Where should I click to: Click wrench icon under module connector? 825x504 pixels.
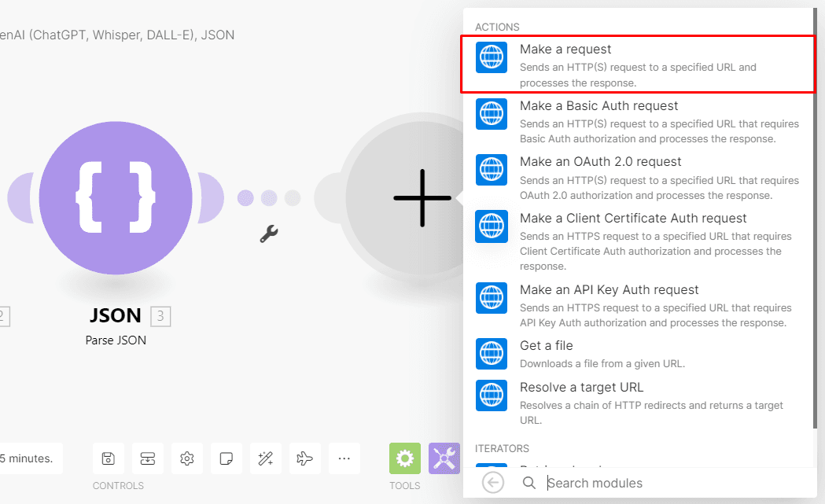269,234
